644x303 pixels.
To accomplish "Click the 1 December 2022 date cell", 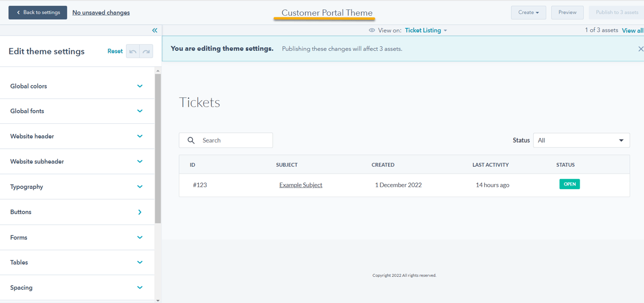I will tap(398, 185).
